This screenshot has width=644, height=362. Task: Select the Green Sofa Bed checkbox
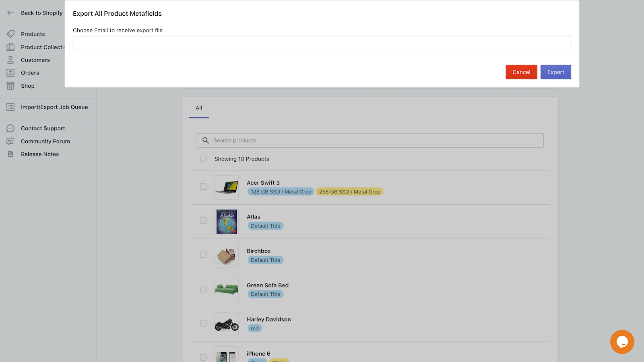203,289
